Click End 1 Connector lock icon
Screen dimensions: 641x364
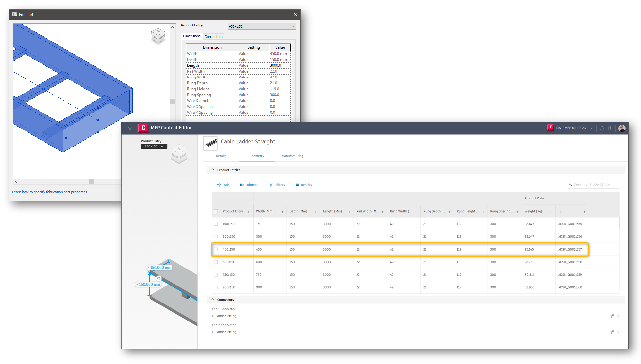click(613, 316)
